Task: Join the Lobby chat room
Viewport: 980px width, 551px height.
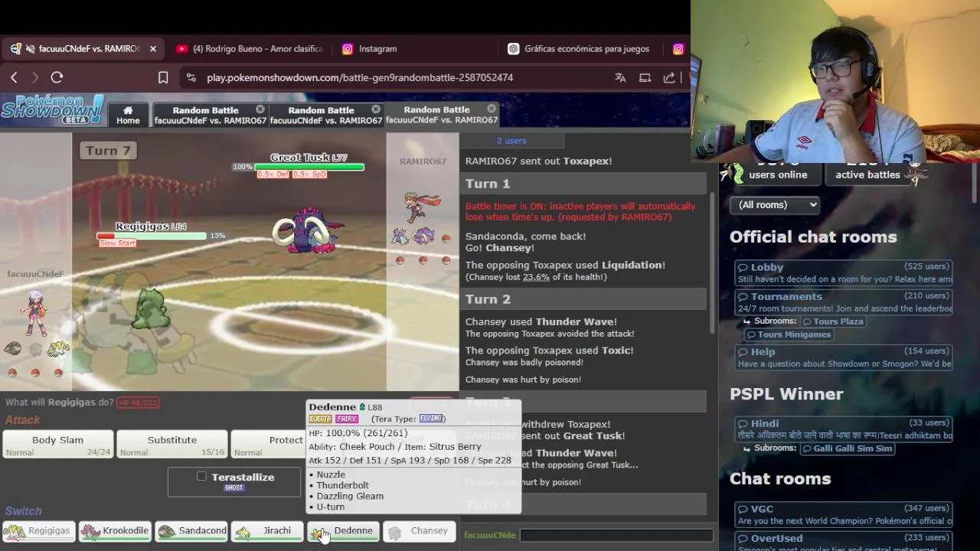Action: pos(843,272)
